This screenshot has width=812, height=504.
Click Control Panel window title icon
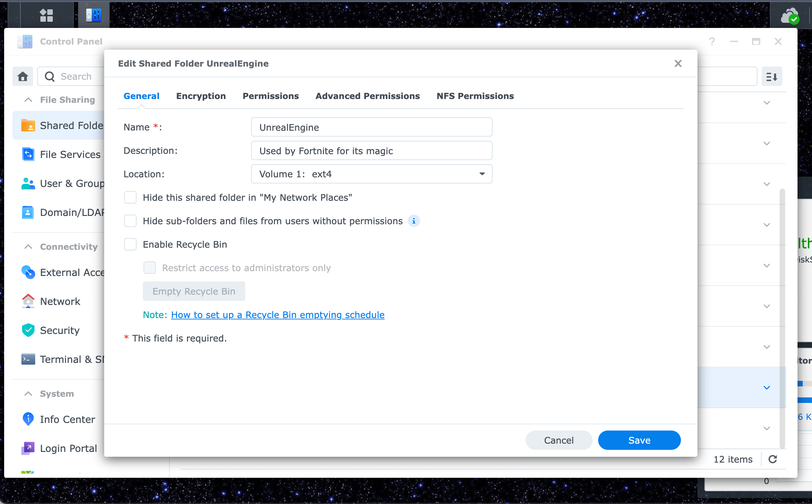point(25,41)
